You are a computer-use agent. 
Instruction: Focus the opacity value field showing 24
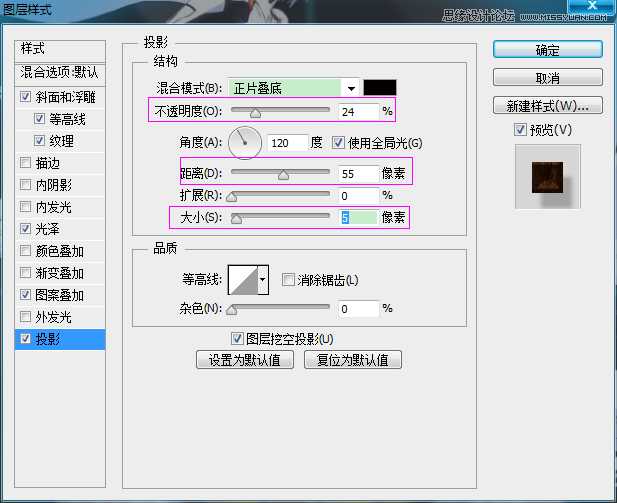[358, 112]
